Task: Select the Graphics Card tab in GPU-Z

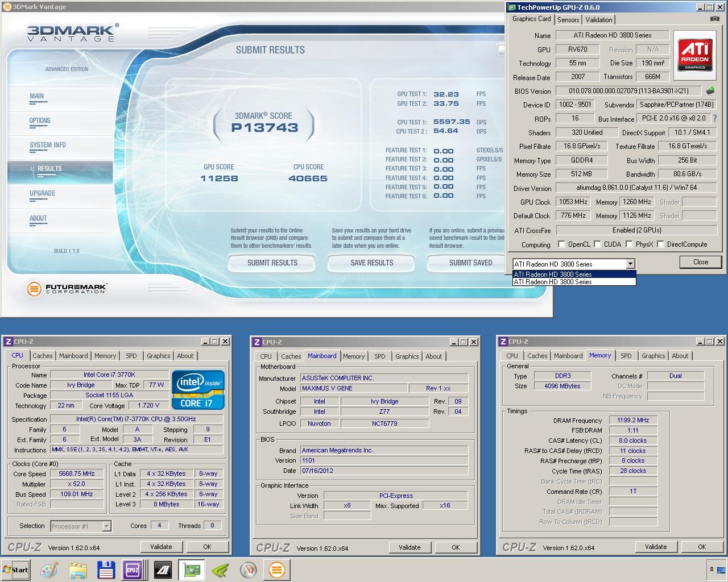Action: pos(531,19)
